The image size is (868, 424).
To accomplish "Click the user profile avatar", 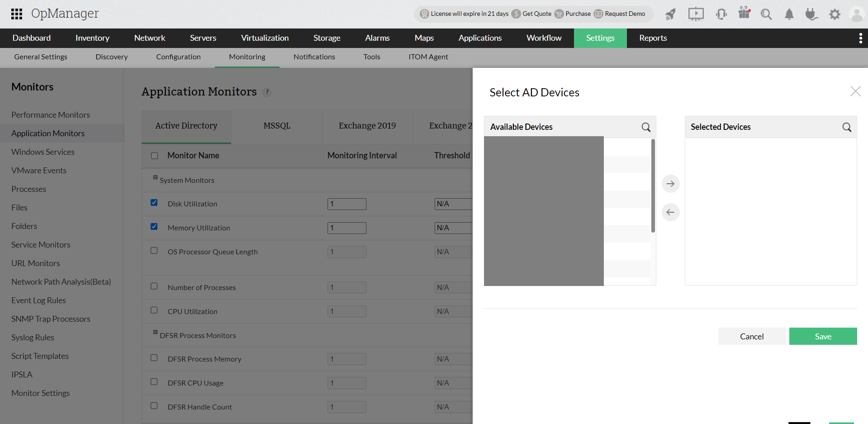I will [857, 14].
